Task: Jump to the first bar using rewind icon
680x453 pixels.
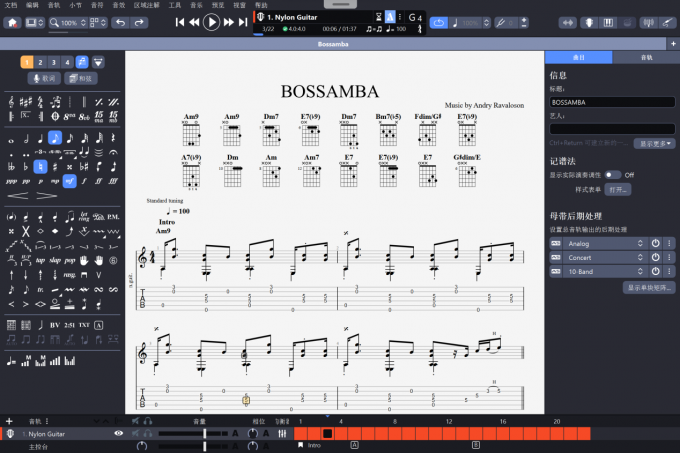Action: [x=180, y=22]
